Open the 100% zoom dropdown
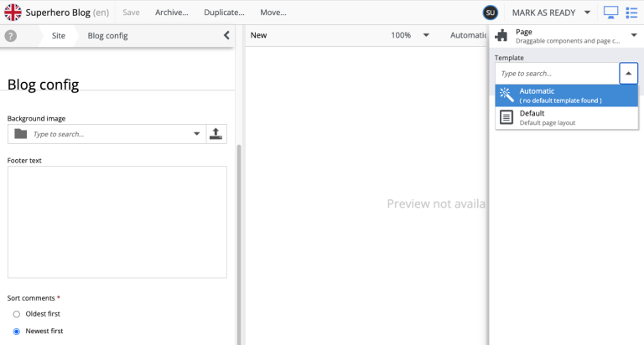The height and width of the screenshot is (345, 644). 426,36
